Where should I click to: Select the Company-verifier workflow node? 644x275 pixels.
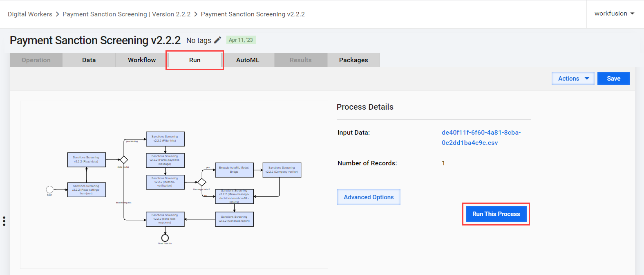[x=282, y=170]
